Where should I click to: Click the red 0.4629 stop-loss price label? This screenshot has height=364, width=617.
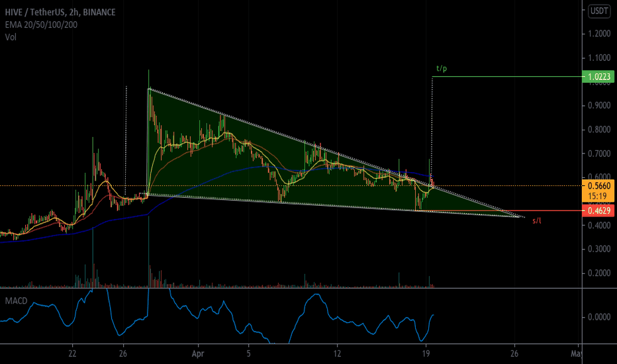coord(598,211)
